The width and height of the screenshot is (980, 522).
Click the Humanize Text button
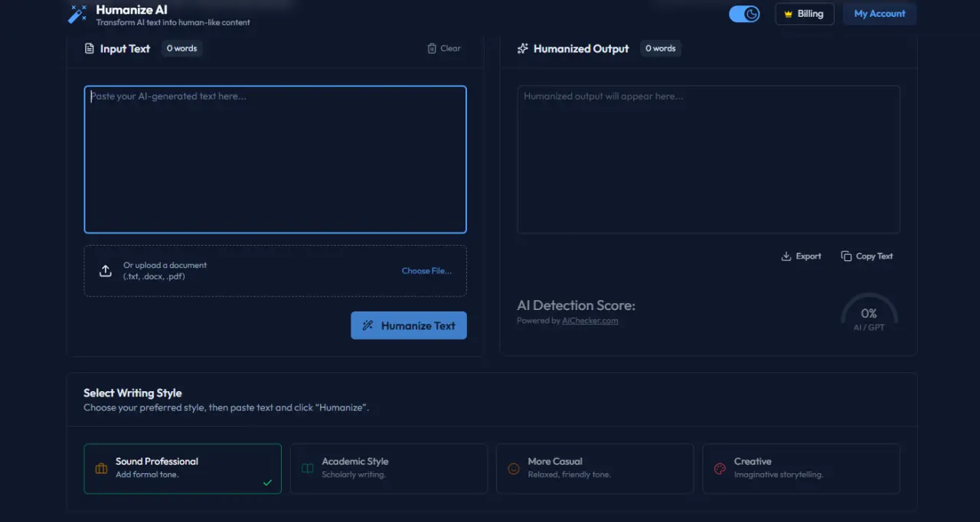(x=409, y=325)
